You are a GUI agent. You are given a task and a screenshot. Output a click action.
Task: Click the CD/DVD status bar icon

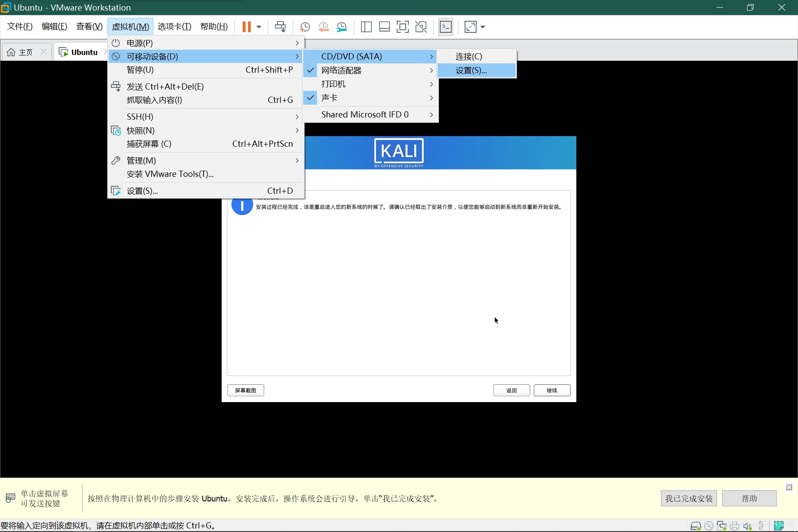709,526
